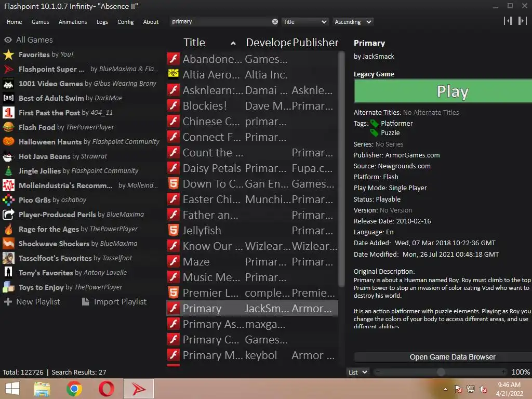The image size is (532, 399).
Task: Select the Hot Java Beans icon
Action: pos(8,156)
